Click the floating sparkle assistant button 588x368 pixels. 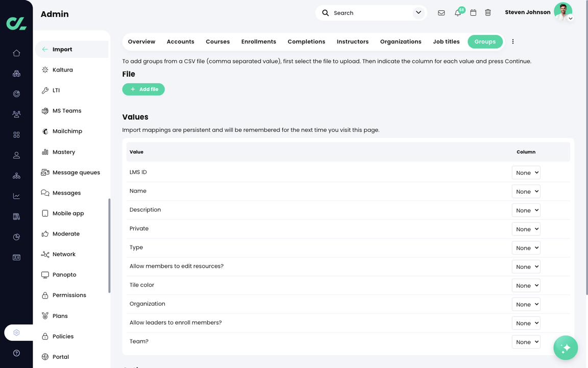tap(566, 348)
